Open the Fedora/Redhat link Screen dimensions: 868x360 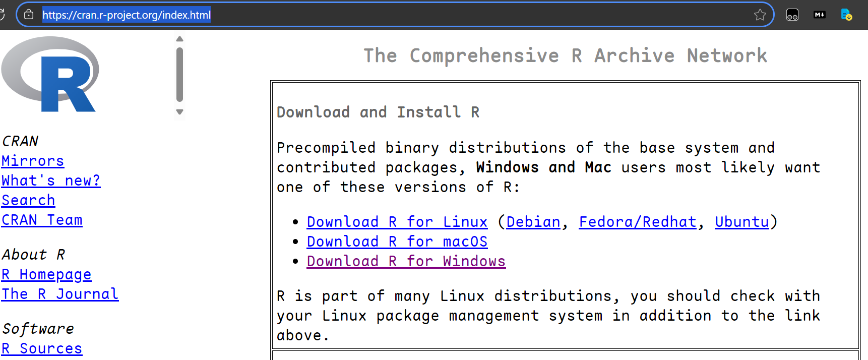[x=638, y=222]
